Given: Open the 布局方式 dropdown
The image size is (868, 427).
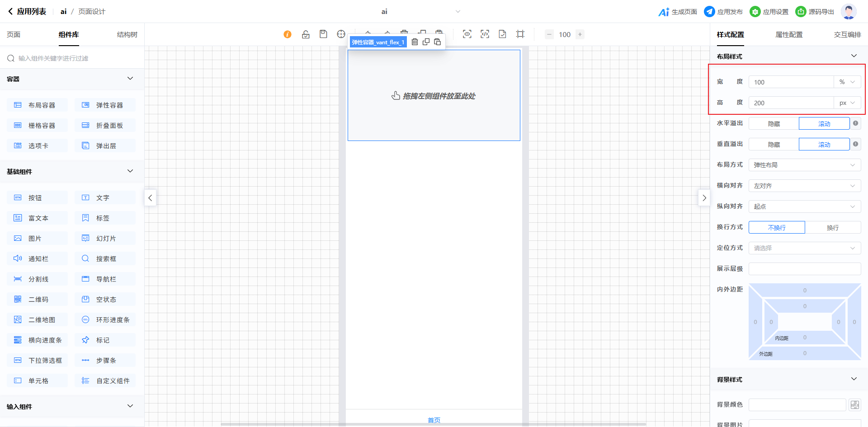Looking at the screenshot, I should pyautogui.click(x=804, y=165).
